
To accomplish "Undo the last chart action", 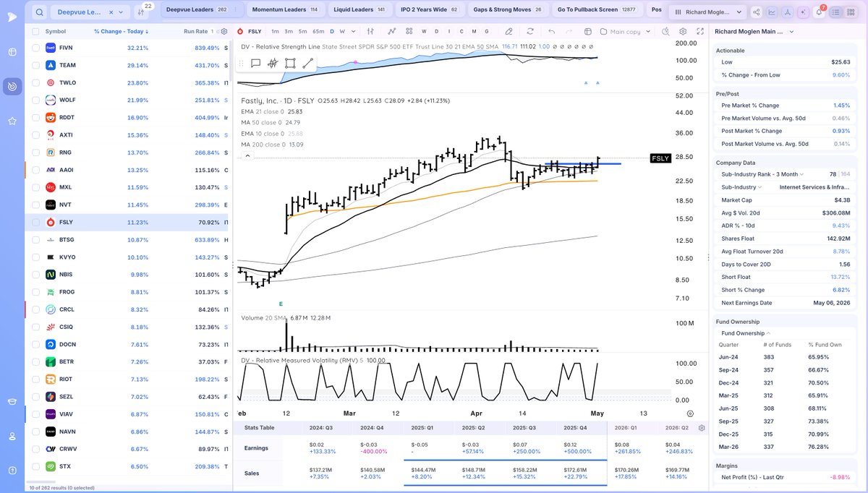I will coord(552,32).
